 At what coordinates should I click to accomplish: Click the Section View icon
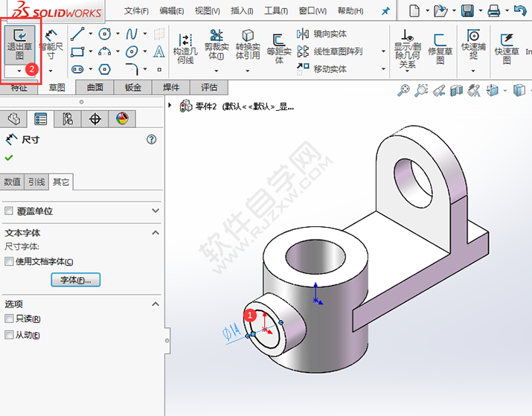point(456,91)
